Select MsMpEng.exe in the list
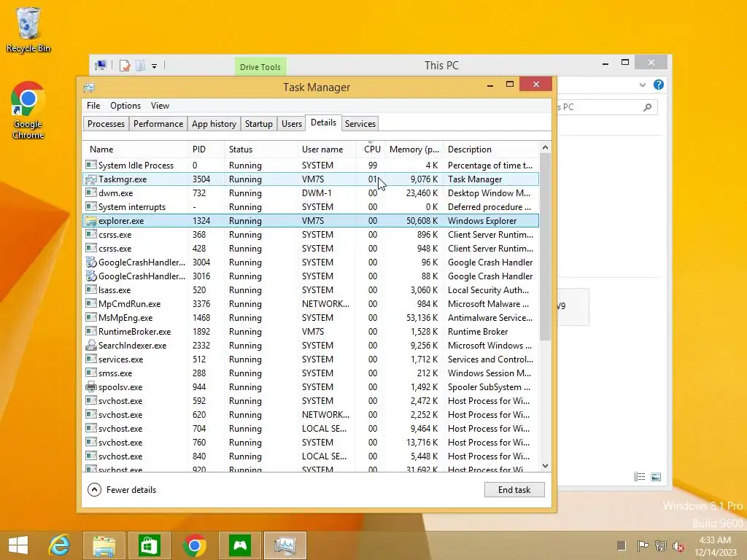Image resolution: width=747 pixels, height=560 pixels. [x=311, y=318]
